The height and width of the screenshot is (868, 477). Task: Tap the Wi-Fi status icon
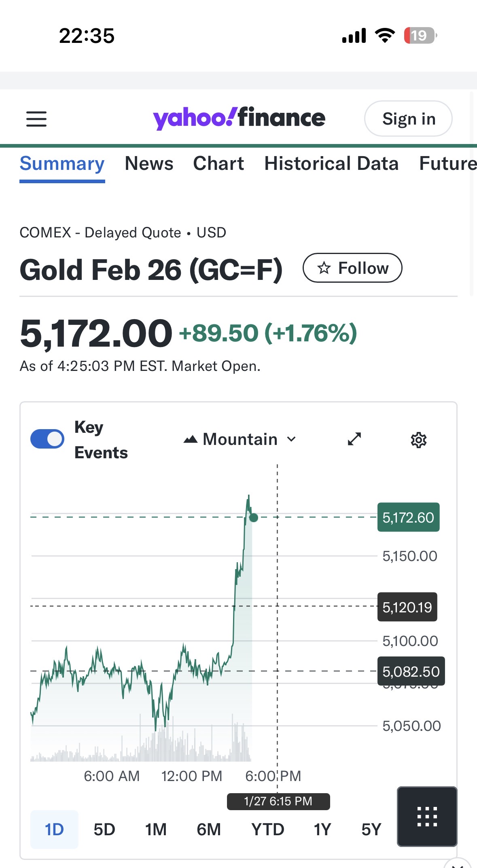click(385, 36)
